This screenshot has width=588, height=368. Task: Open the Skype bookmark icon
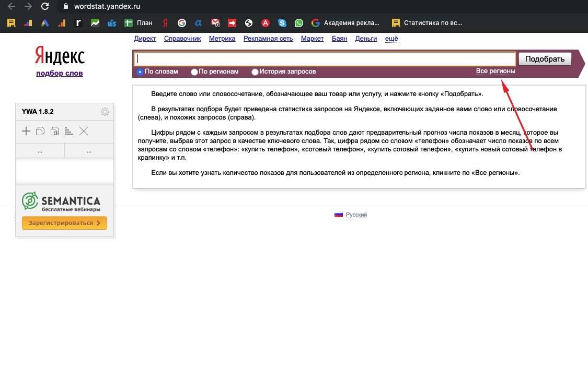(282, 23)
